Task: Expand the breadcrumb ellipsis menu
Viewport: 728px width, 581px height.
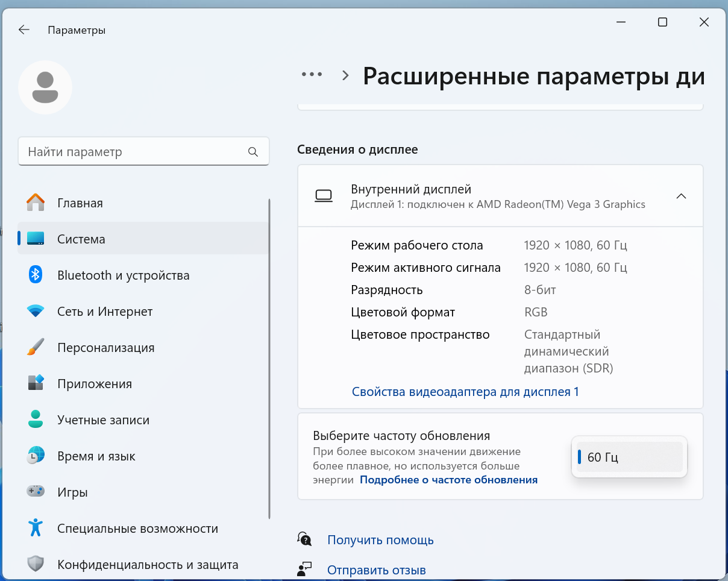Action: (312, 75)
